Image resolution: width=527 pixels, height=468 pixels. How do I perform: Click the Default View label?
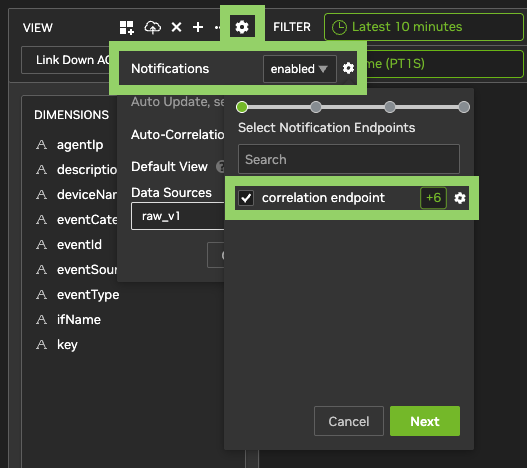point(169,166)
